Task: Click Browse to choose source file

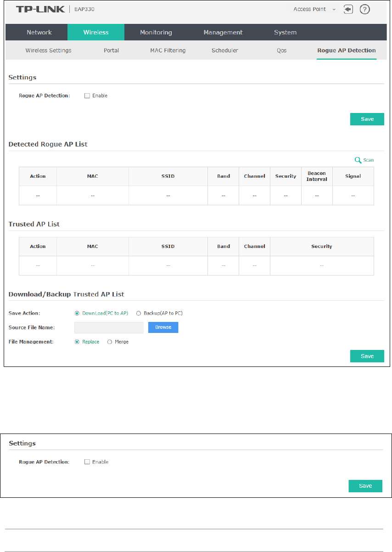Action: click(x=163, y=327)
